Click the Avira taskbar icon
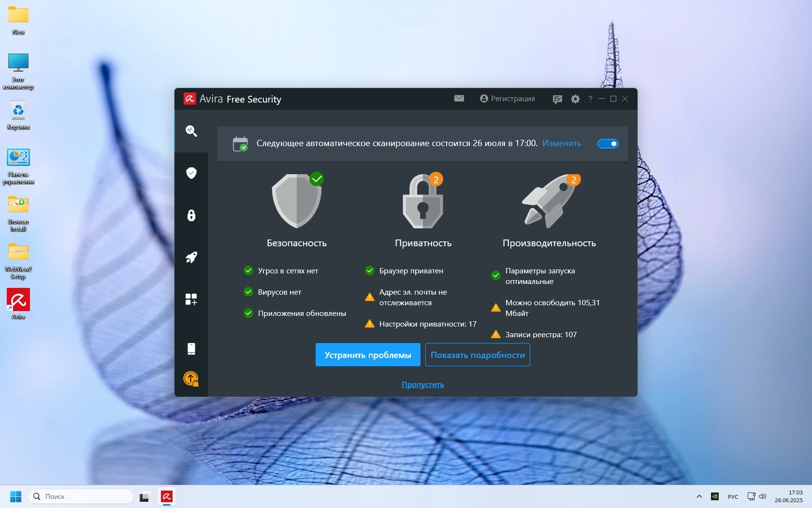812x508 pixels. click(167, 496)
